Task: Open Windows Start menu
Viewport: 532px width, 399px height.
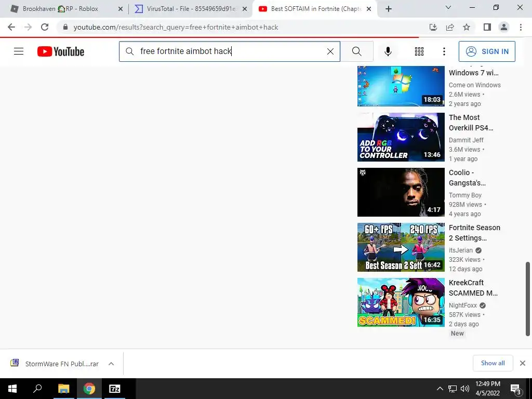Action: click(x=12, y=389)
